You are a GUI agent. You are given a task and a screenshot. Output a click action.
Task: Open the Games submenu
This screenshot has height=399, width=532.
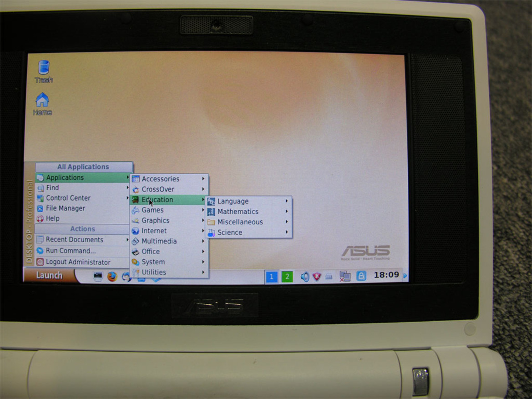tap(169, 210)
